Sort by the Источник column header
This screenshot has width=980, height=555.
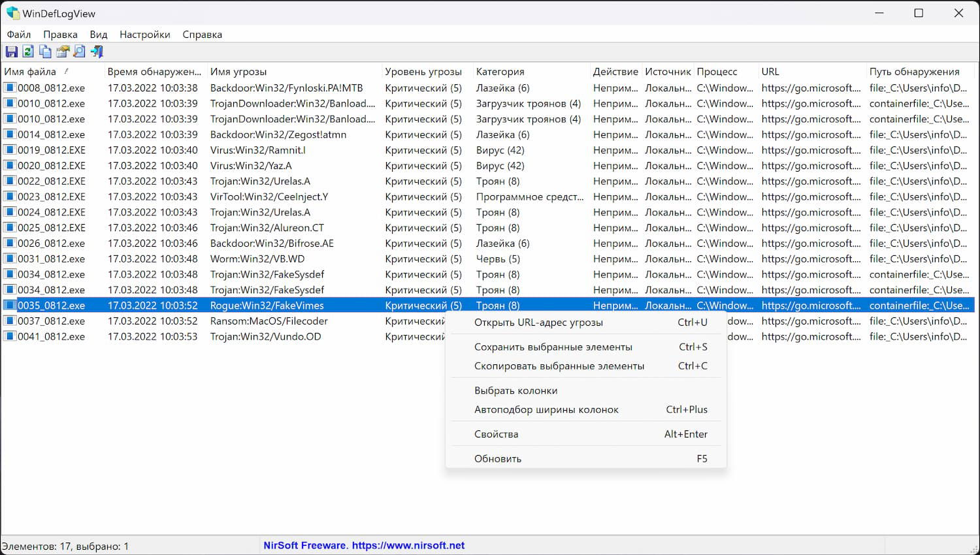coord(668,72)
